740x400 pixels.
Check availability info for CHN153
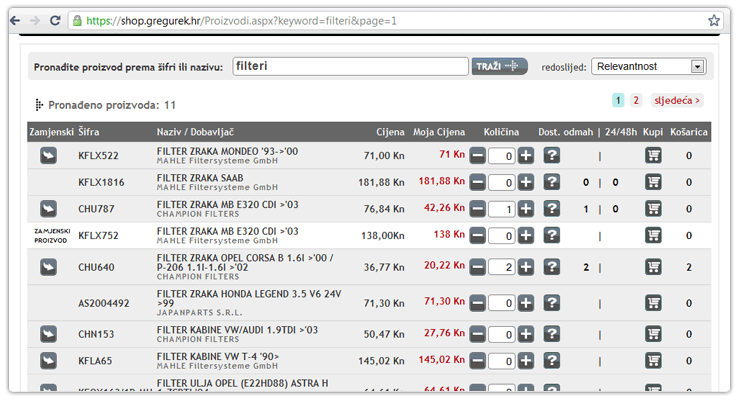pos(552,334)
